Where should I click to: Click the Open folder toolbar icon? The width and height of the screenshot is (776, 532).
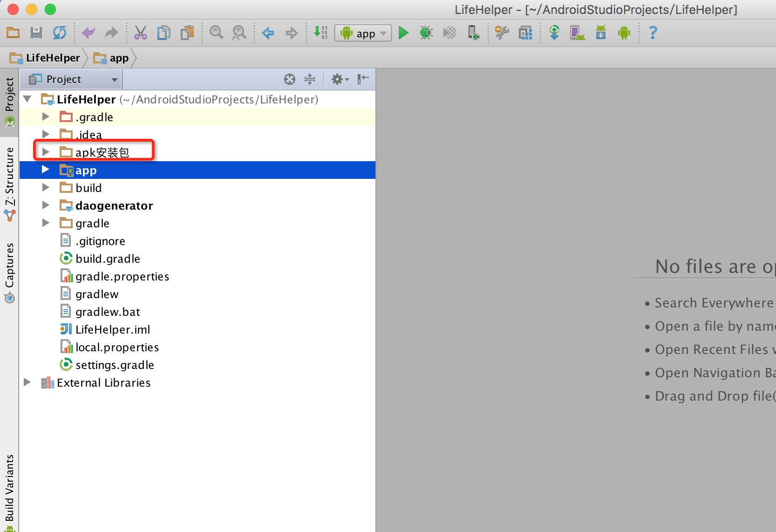[x=13, y=33]
